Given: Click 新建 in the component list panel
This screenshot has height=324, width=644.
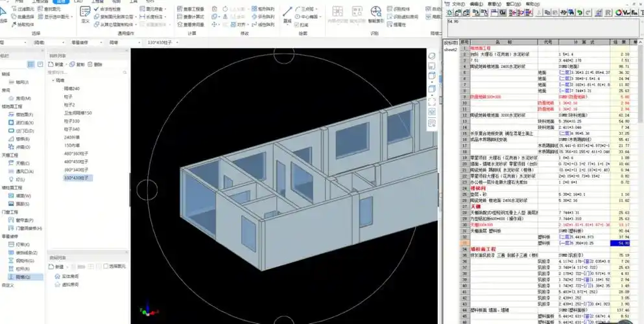Looking at the screenshot, I should point(56,64).
